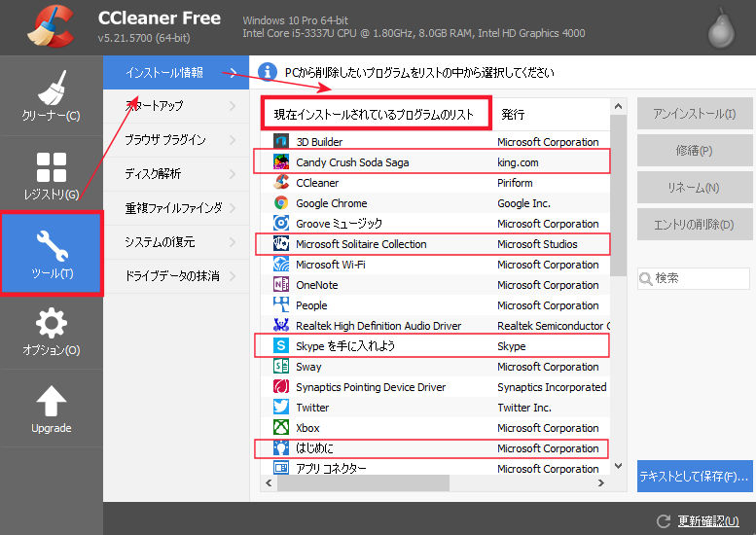Screen dimensions: 756x535
Task: Click the エントリの削除(D) button
Action: click(695, 225)
